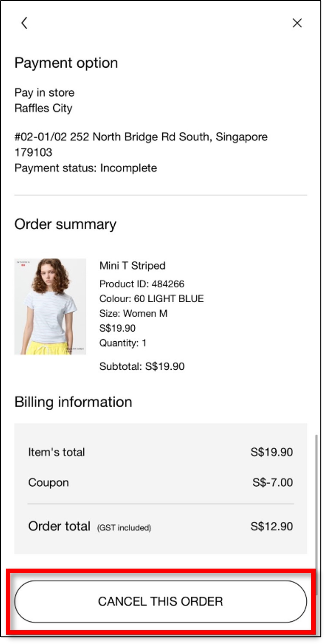The height and width of the screenshot is (644, 325).
Task: Click the Payment option heading
Action: (x=66, y=63)
